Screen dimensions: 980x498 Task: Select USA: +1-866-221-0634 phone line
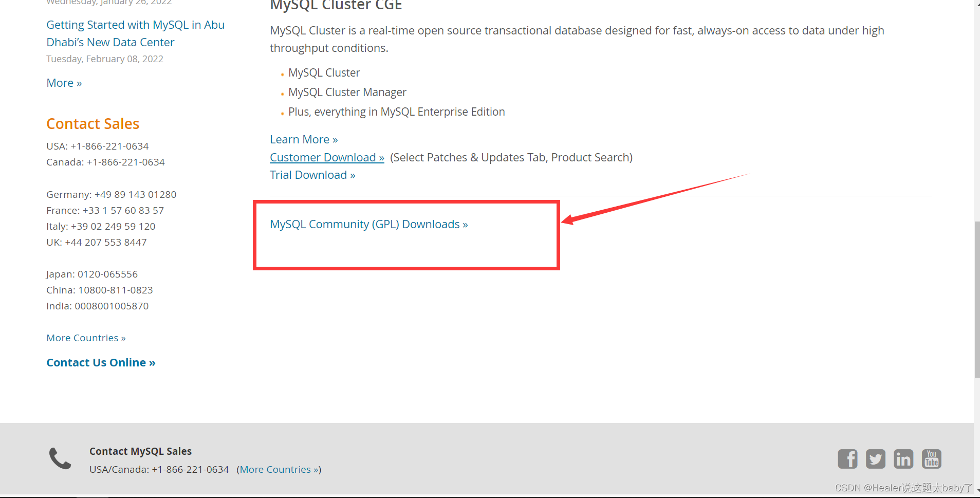[97, 146]
